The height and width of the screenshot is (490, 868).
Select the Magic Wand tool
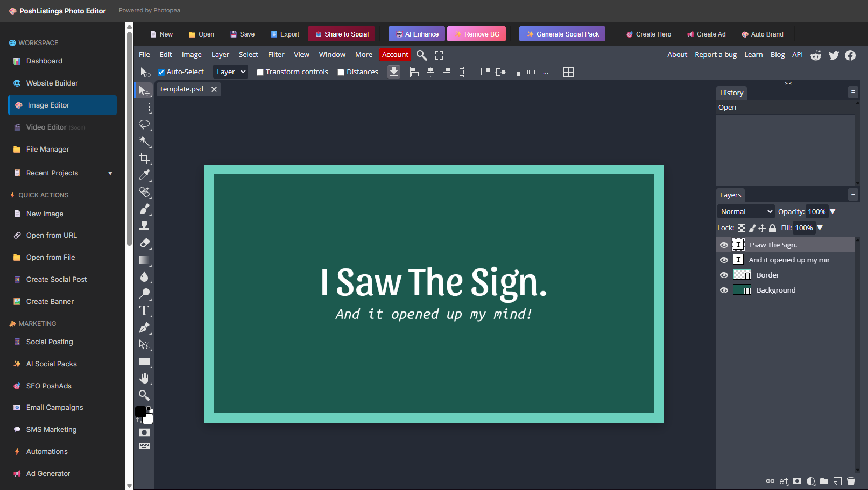click(x=144, y=141)
